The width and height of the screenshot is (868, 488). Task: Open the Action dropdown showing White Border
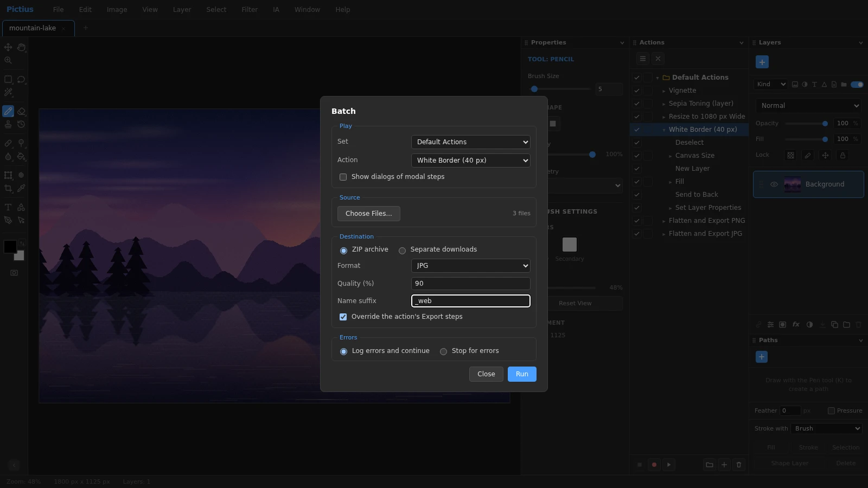(470, 160)
